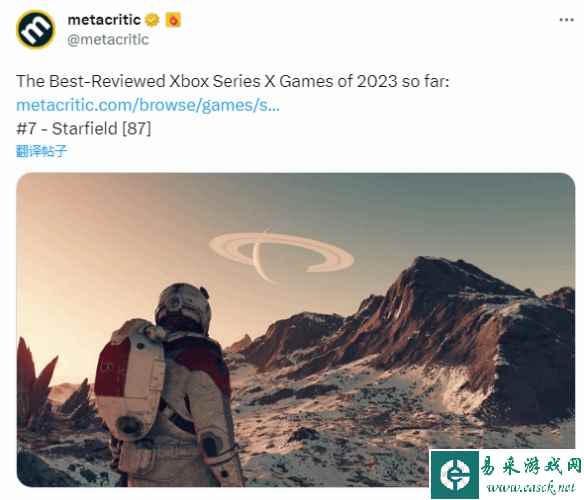Open the Starfield screenshot image
The width and height of the screenshot is (584, 500).
[x=296, y=329]
